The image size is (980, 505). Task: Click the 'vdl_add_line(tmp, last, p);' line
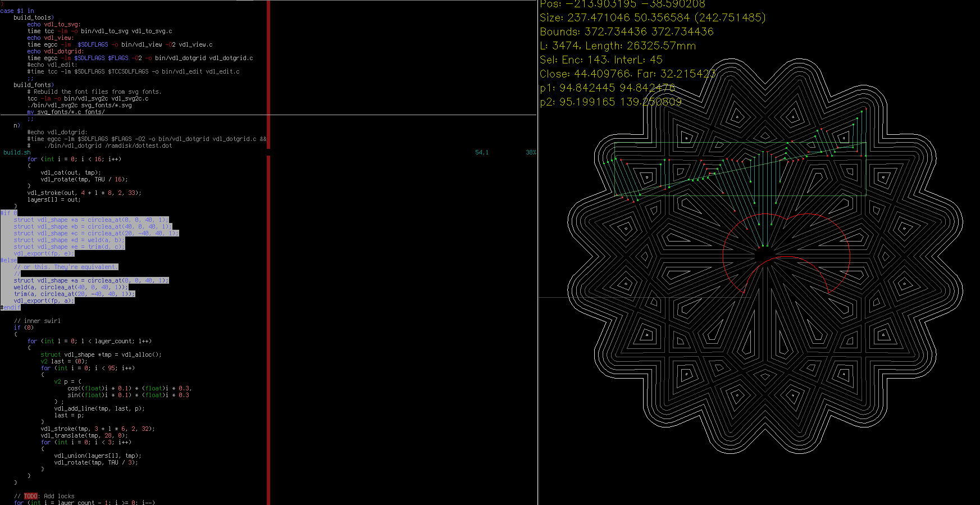[100, 408]
